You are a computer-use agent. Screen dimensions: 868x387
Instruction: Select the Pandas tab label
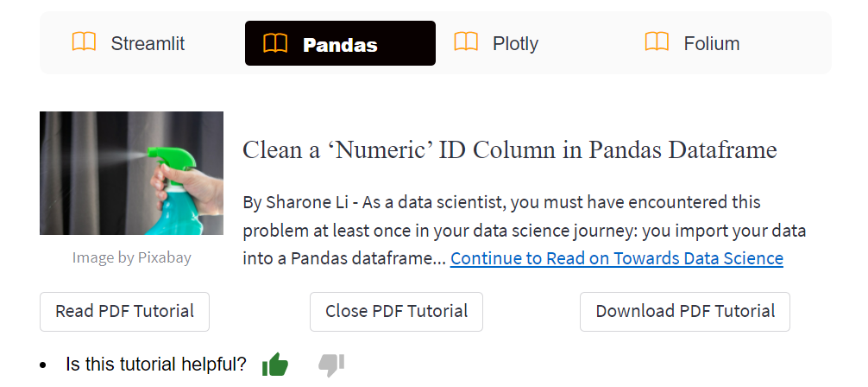340,44
